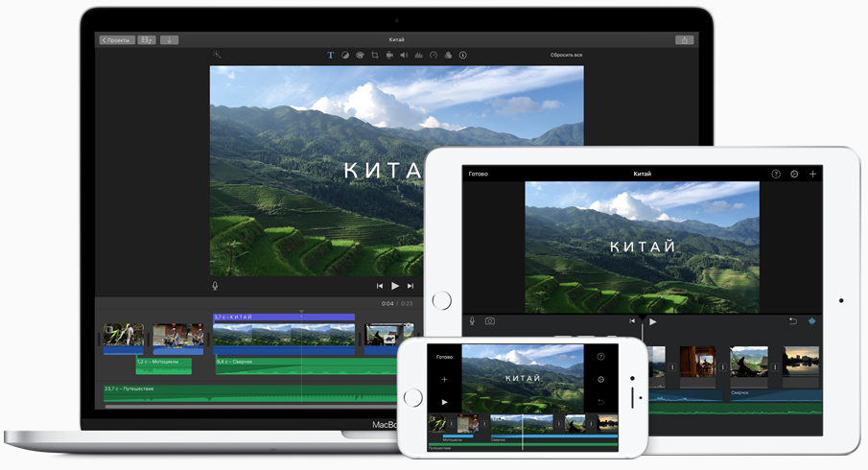Open settings gear on iPhone
The image size is (868, 470).
tap(601, 379)
